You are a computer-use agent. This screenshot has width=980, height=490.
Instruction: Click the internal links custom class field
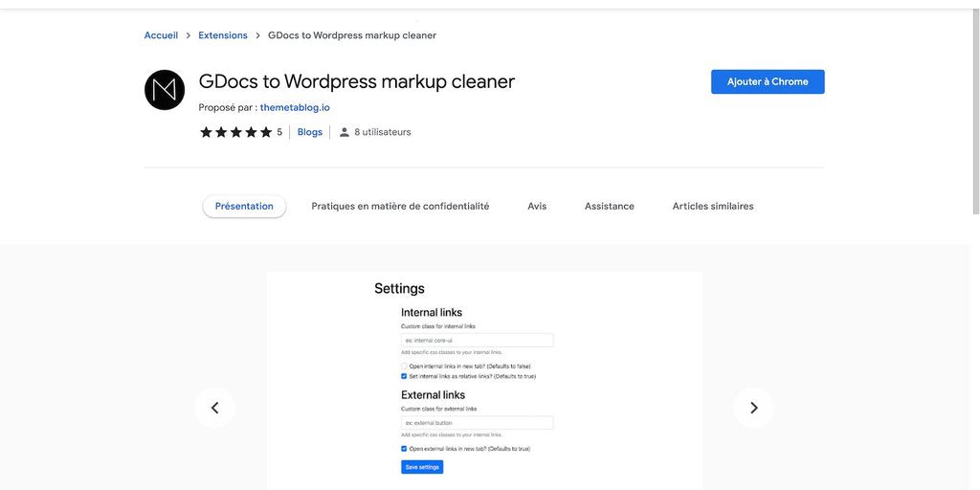477,340
